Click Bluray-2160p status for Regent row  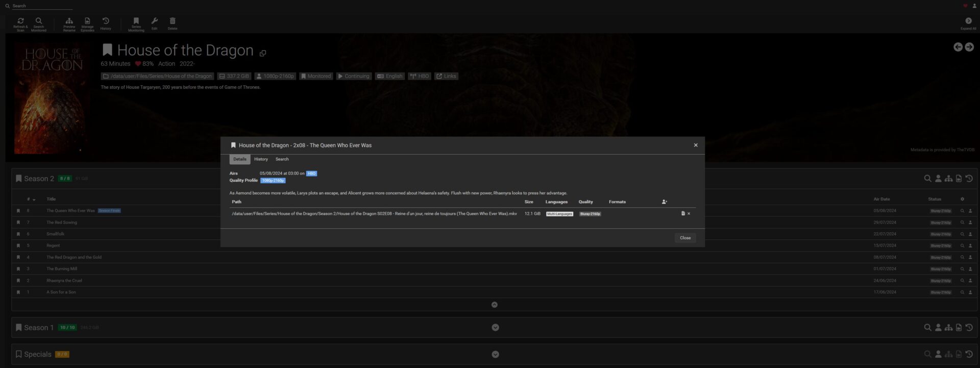941,246
